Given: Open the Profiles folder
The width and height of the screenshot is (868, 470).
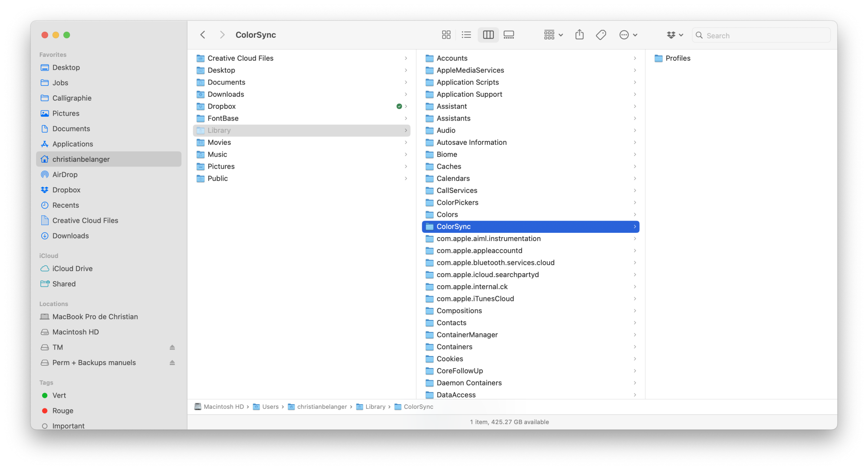Looking at the screenshot, I should click(x=677, y=58).
